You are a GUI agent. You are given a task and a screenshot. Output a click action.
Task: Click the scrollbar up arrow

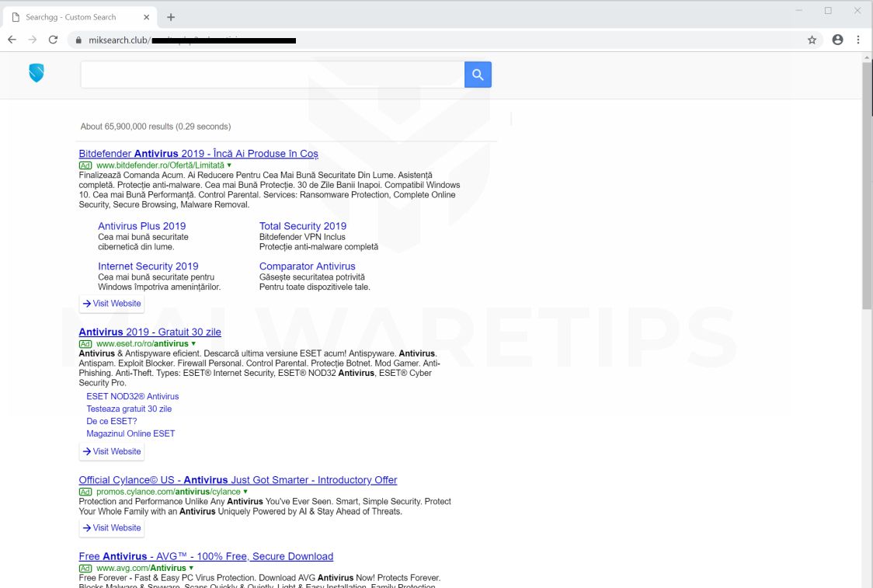coord(868,57)
